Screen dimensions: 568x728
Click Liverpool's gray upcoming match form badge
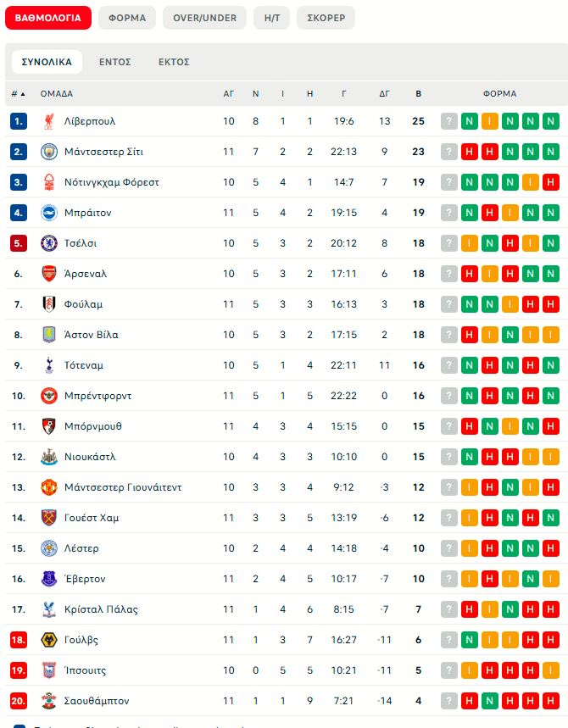pos(448,121)
